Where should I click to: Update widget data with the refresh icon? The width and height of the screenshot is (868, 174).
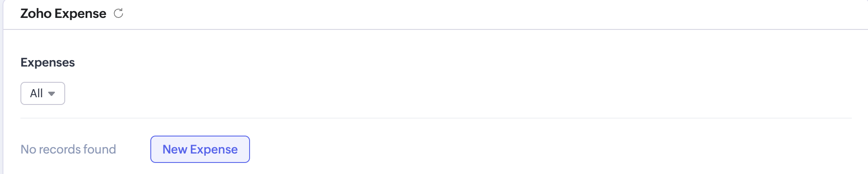coord(118,14)
